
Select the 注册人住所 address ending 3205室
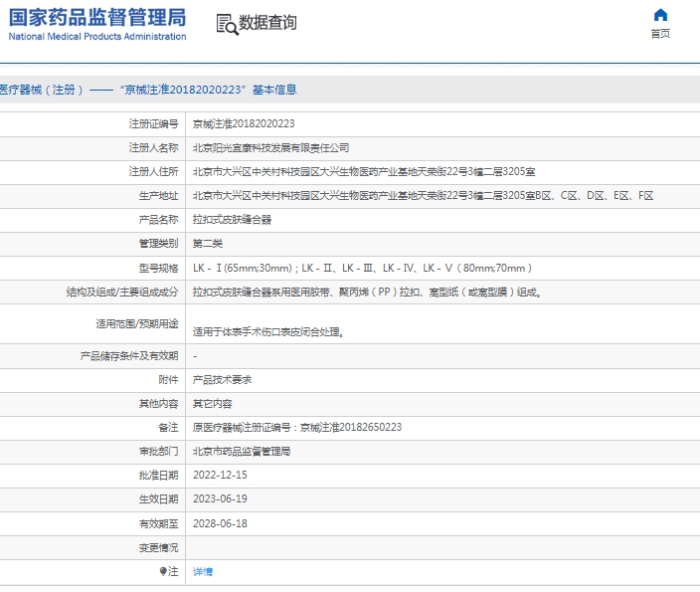(364, 171)
